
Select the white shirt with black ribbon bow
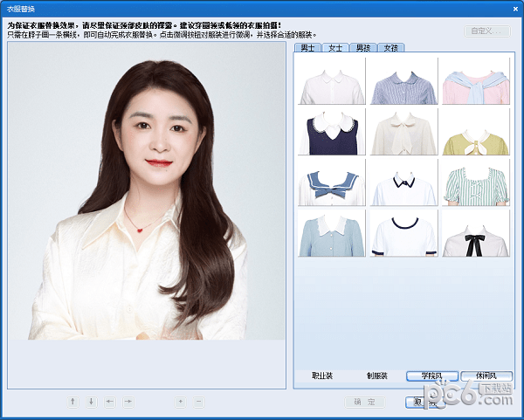click(475, 233)
